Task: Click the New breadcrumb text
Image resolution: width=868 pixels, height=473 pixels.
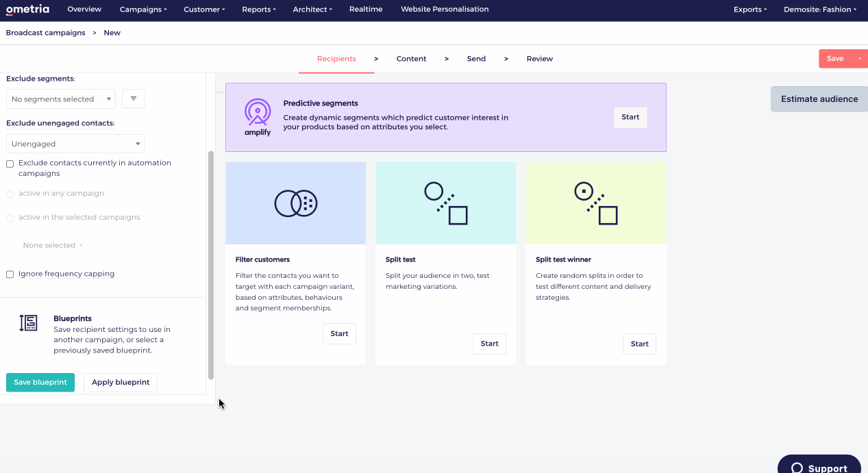Action: pyautogui.click(x=112, y=33)
